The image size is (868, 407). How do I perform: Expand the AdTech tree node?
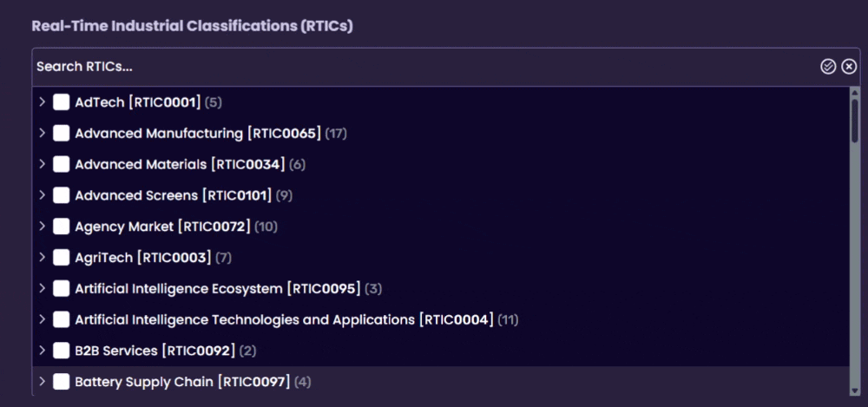(42, 102)
